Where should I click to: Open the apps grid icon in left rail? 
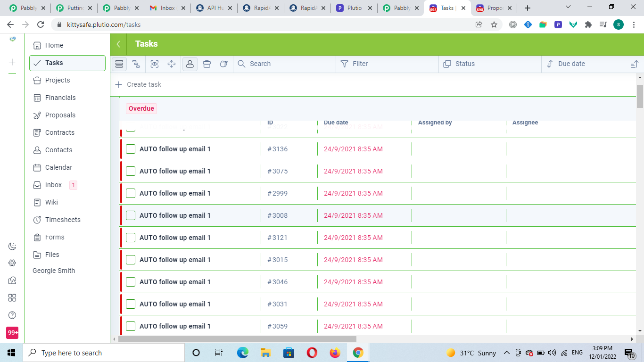pyautogui.click(x=12, y=297)
